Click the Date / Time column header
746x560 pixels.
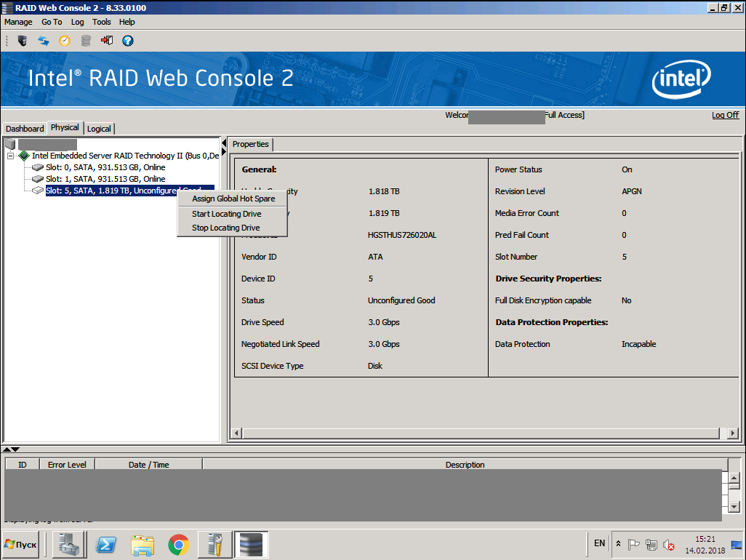coord(149,465)
